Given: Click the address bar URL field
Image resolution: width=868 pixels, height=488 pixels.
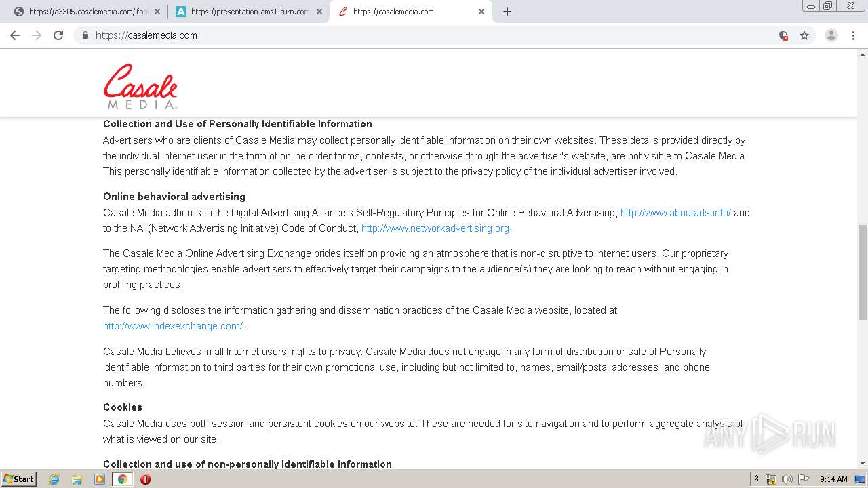Looking at the screenshot, I should 434,35.
